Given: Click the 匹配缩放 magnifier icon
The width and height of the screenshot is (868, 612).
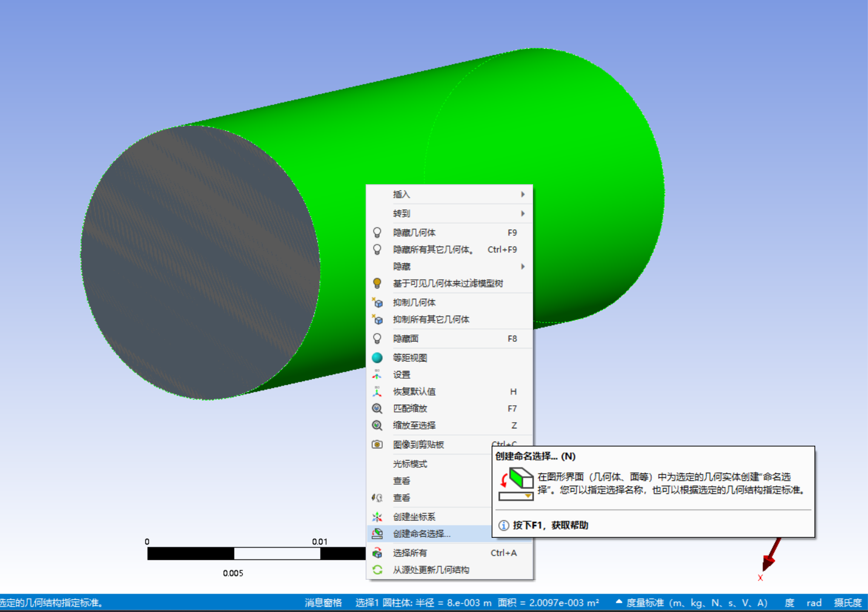Looking at the screenshot, I should (377, 408).
